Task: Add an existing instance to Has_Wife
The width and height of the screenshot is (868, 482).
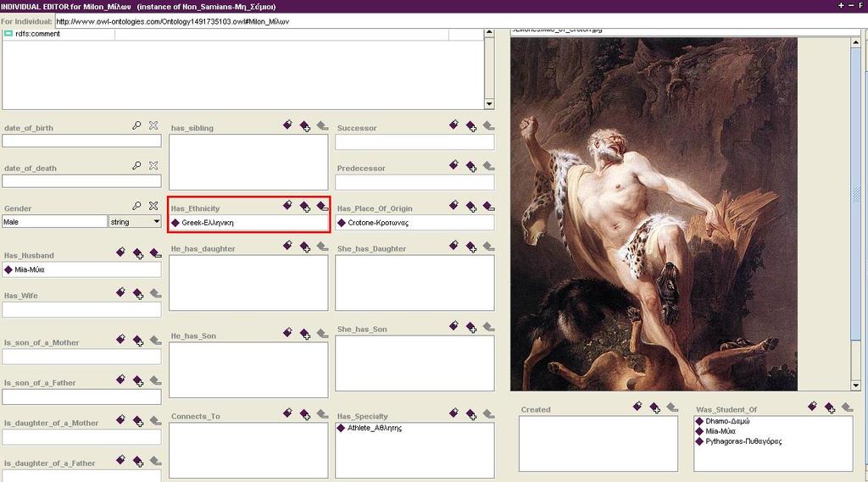Action: [x=138, y=294]
